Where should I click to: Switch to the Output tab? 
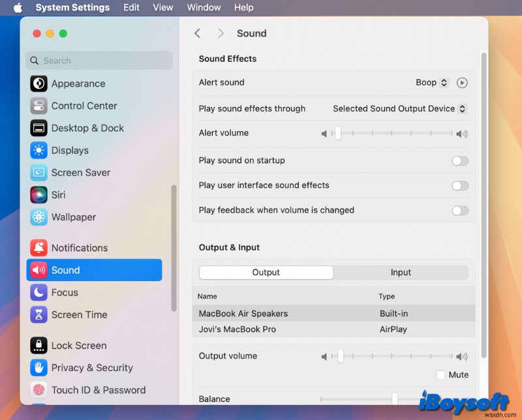[266, 273]
